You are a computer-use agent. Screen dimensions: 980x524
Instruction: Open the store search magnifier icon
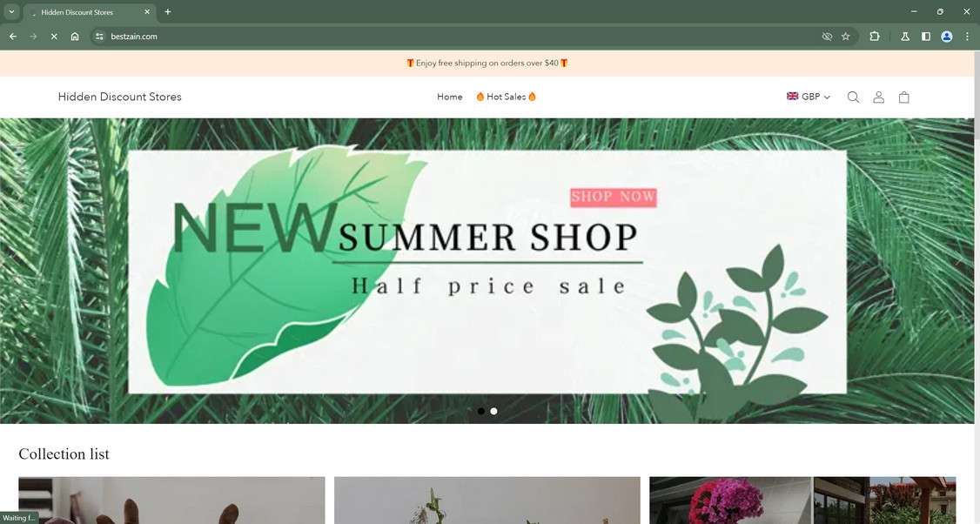coord(853,97)
